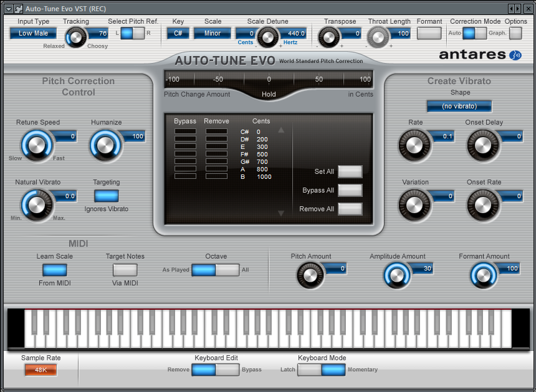Check the Remove box for B

[x=216, y=176]
